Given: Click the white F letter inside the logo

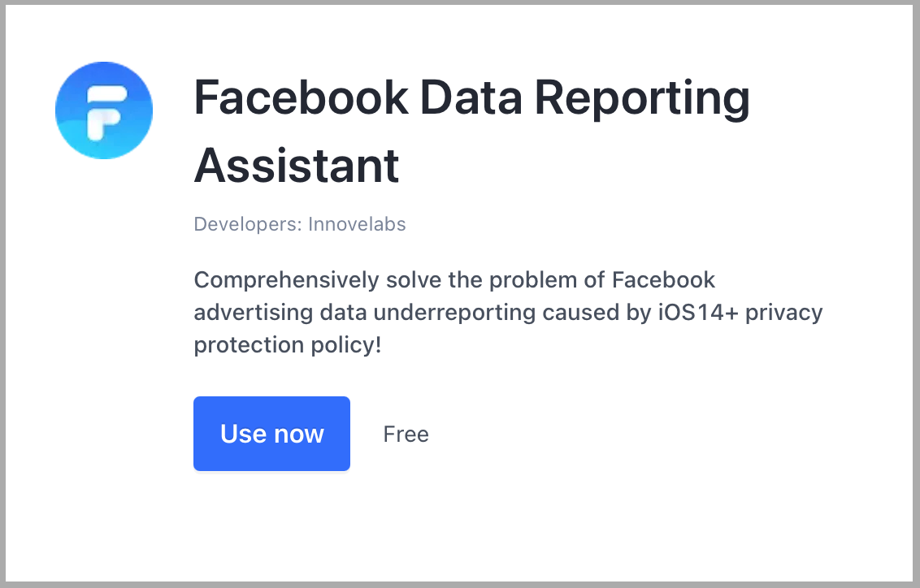Looking at the screenshot, I should pos(106,113).
